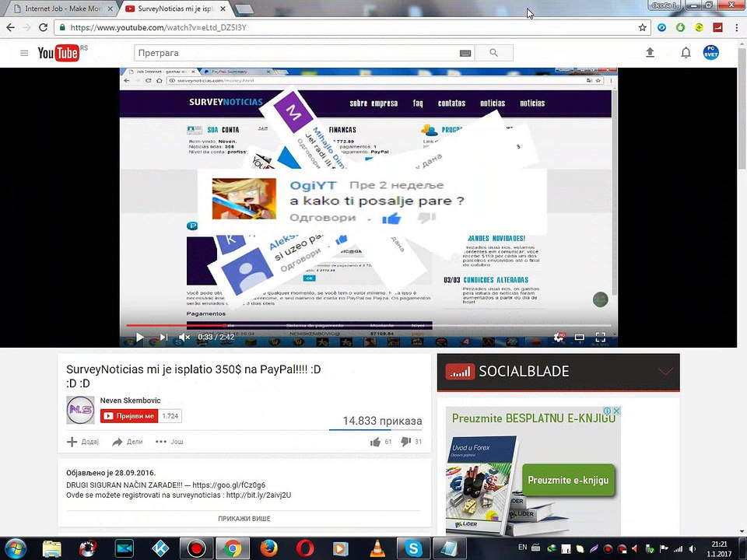Toggle theater mode in the player

click(579, 337)
